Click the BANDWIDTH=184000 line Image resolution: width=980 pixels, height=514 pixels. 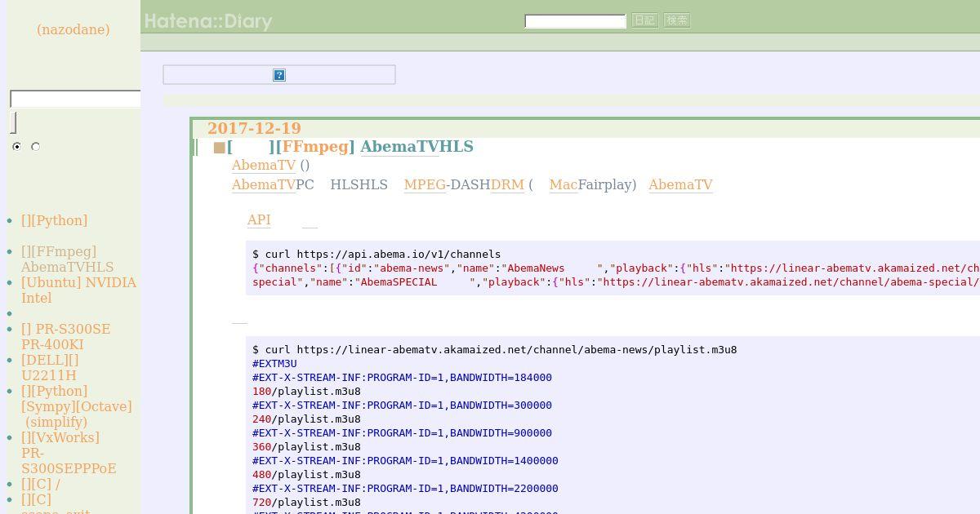pyautogui.click(x=402, y=377)
